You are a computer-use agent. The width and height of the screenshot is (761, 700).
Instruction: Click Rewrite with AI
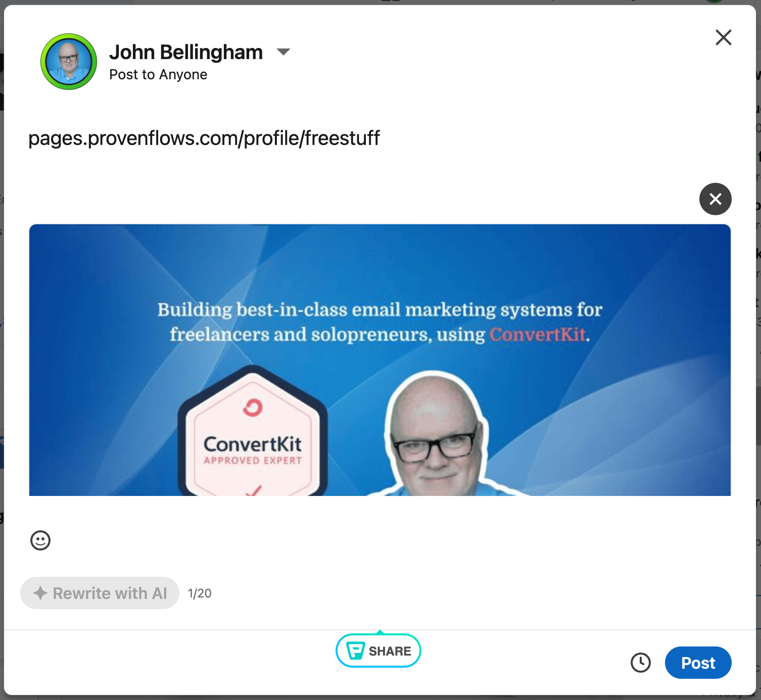tap(100, 593)
